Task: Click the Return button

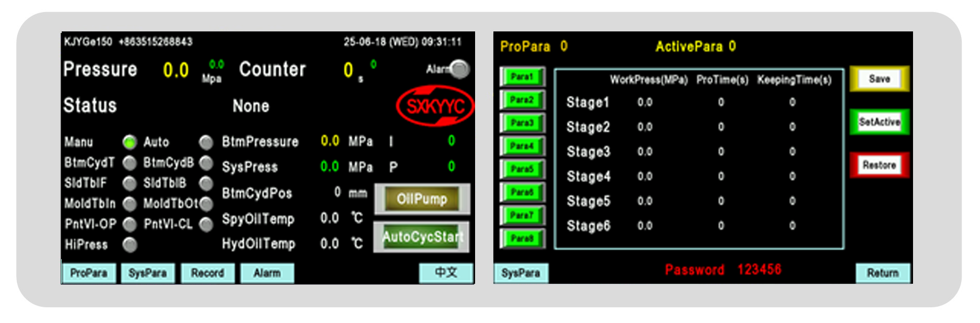Action: coord(882,273)
